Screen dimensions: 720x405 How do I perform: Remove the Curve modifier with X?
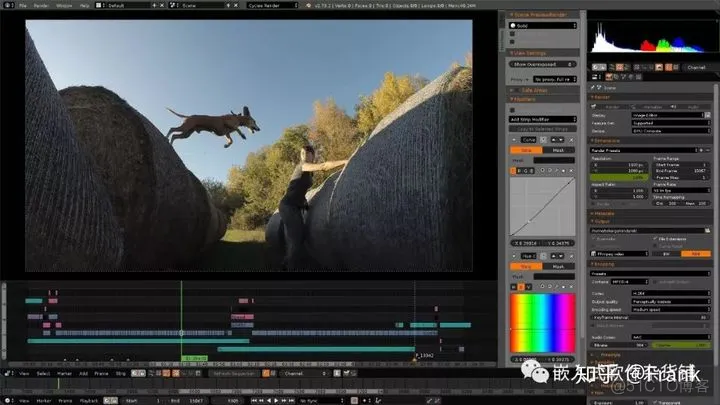pyautogui.click(x=571, y=140)
